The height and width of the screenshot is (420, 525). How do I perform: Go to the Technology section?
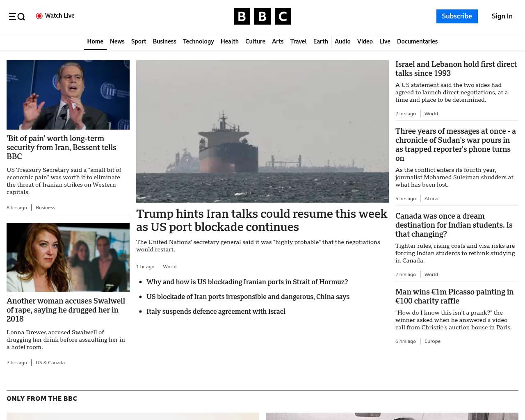tap(198, 41)
